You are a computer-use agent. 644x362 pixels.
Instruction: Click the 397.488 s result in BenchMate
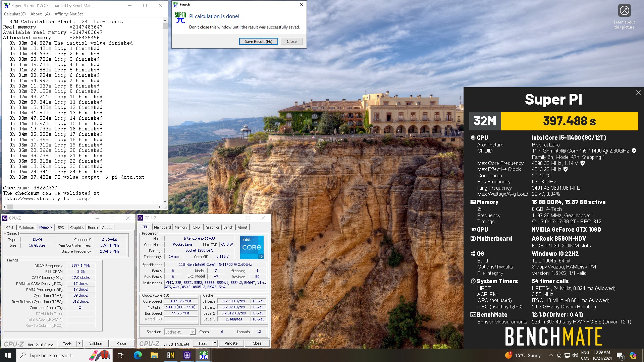point(569,121)
